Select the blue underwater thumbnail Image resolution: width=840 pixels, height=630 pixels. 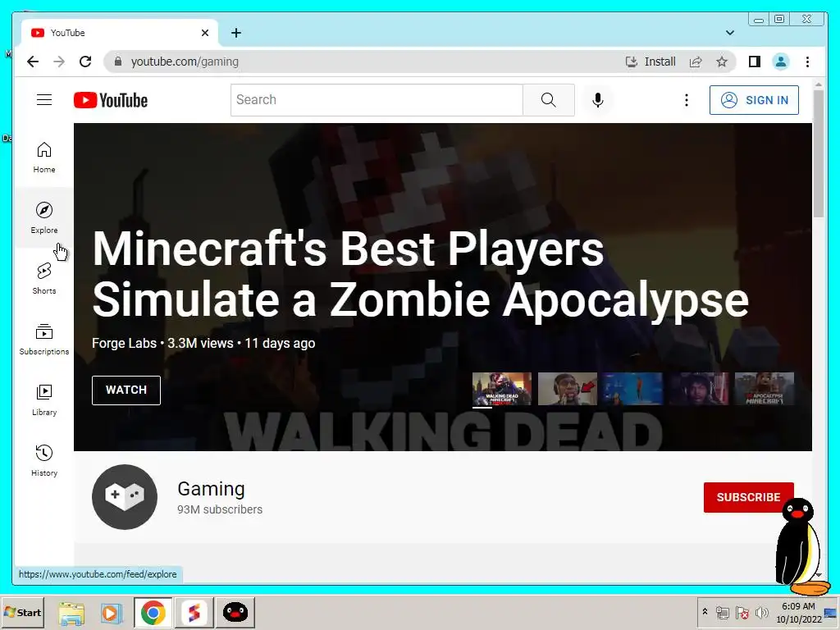(x=632, y=389)
